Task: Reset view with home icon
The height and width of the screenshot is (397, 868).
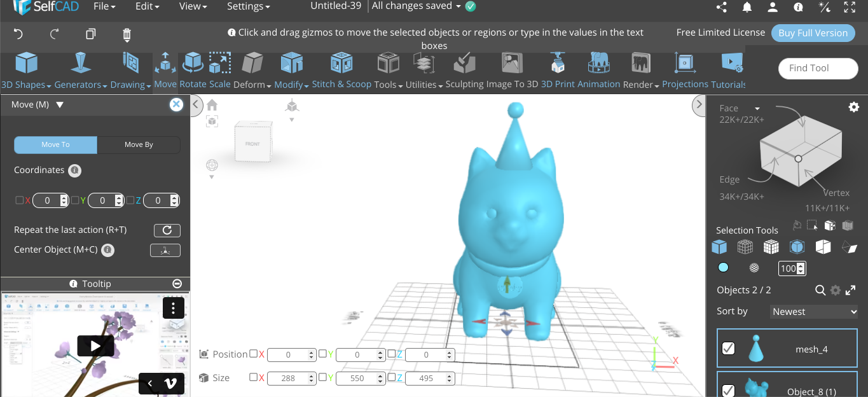Action: click(212, 105)
